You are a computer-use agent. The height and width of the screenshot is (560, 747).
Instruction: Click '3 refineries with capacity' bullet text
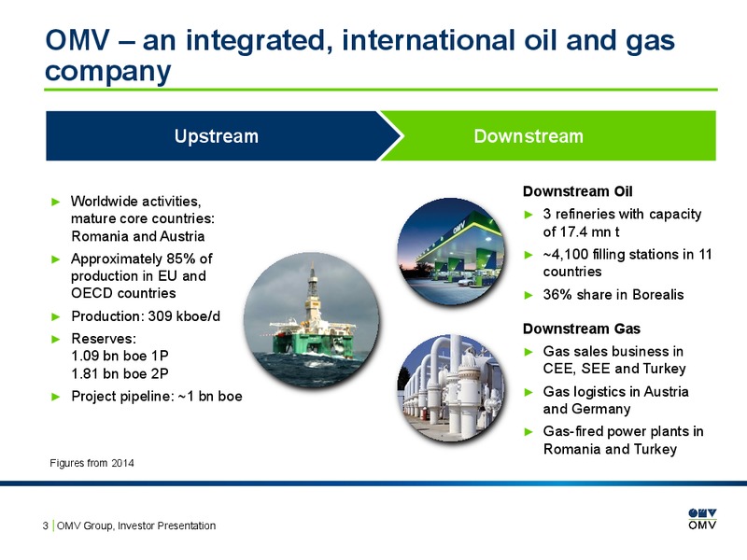tap(622, 223)
